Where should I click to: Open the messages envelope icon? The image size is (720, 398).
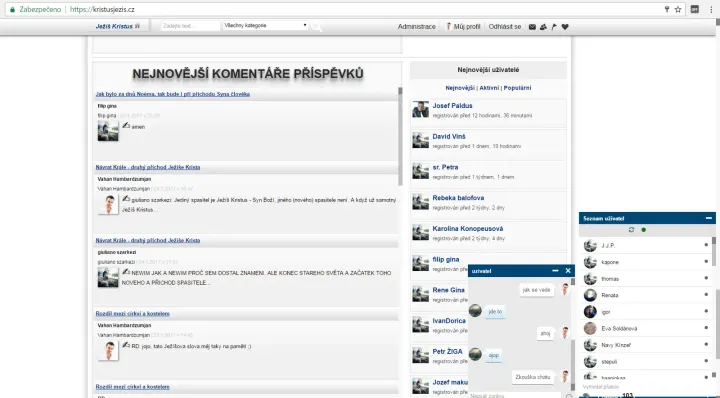532,27
